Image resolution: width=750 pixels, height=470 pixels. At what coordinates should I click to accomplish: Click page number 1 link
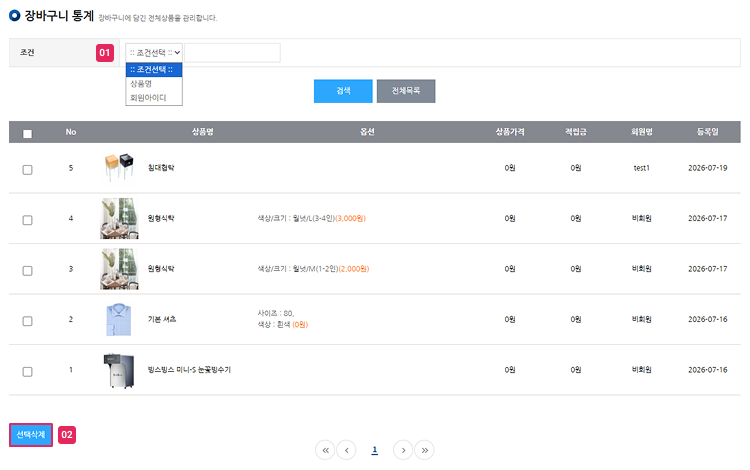[x=375, y=450]
